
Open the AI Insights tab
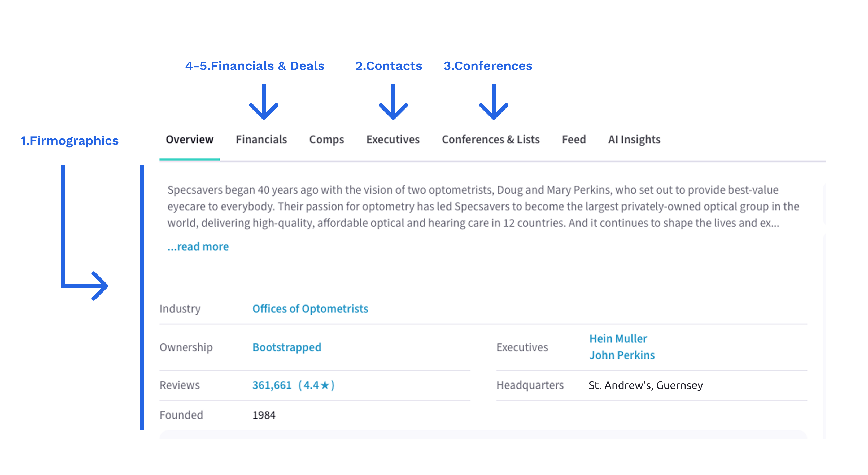[634, 140]
